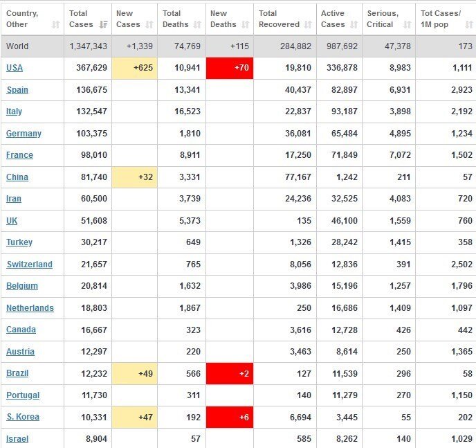Click the New Deaths sort arrows icon
Image resolution: width=476 pixels, height=448 pixels.
click(245, 24)
